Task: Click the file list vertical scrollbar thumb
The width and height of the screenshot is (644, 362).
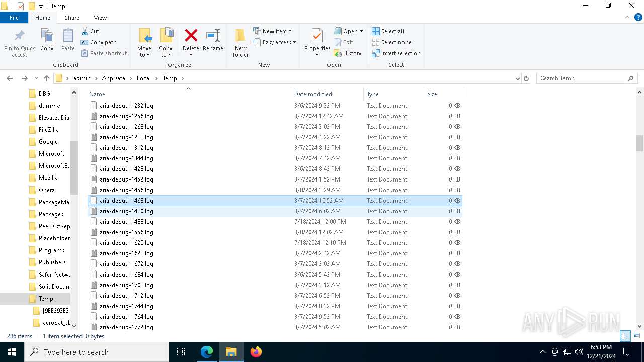Action: point(639,143)
